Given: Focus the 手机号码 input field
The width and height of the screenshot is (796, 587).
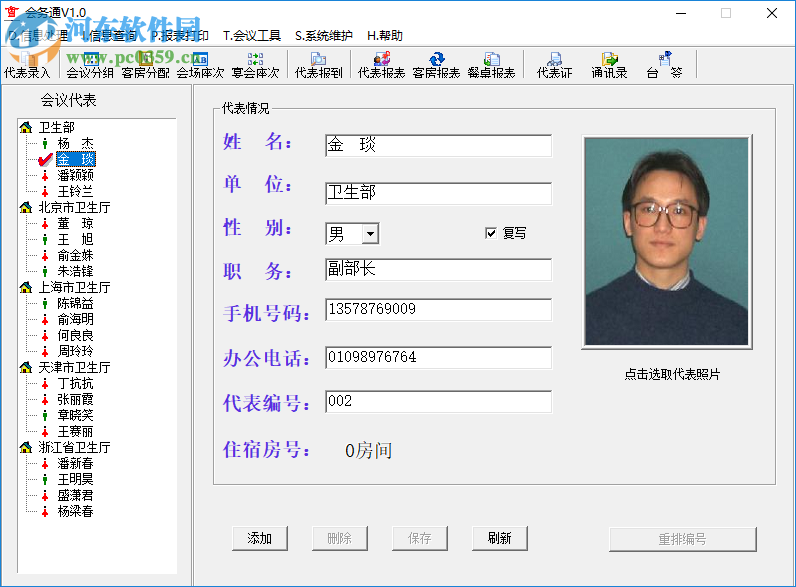Looking at the screenshot, I should 438,309.
